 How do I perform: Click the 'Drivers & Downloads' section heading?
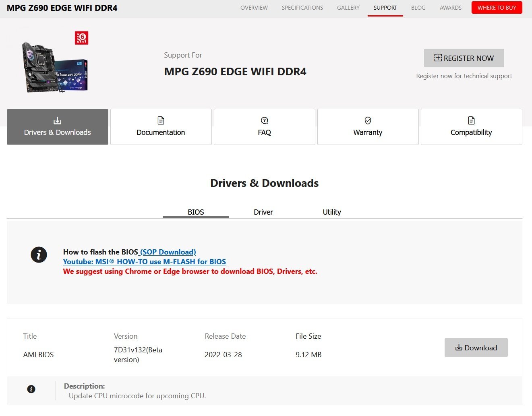pos(265,183)
